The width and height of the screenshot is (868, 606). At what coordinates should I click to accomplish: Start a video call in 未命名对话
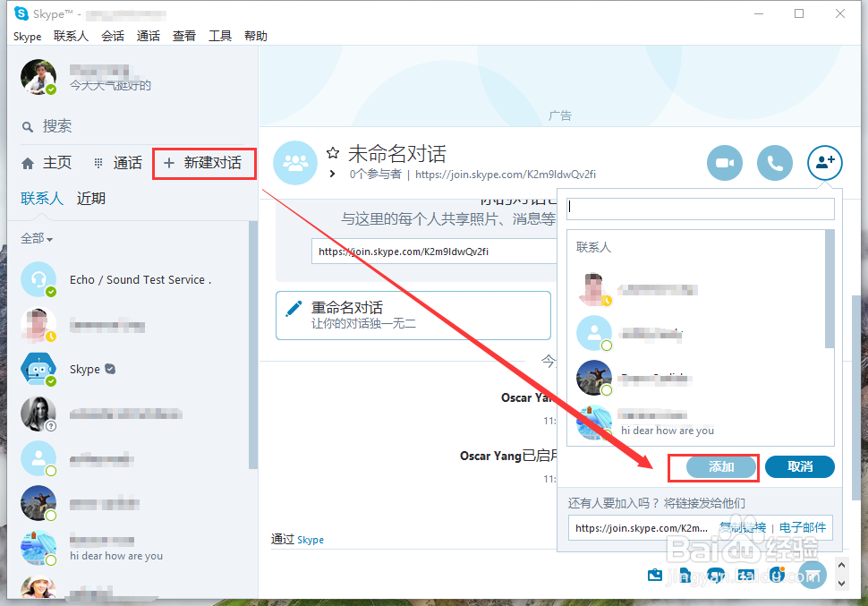click(x=725, y=163)
